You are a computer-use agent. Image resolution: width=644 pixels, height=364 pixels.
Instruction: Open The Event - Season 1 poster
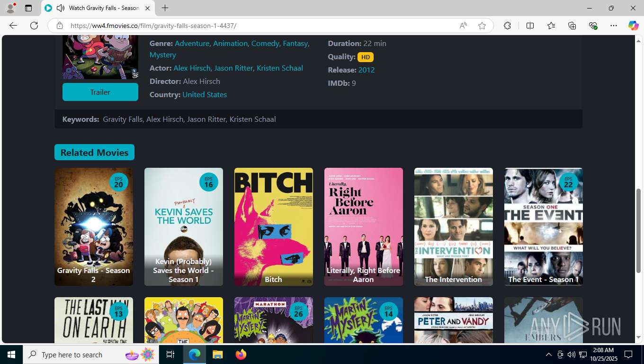[544, 227]
